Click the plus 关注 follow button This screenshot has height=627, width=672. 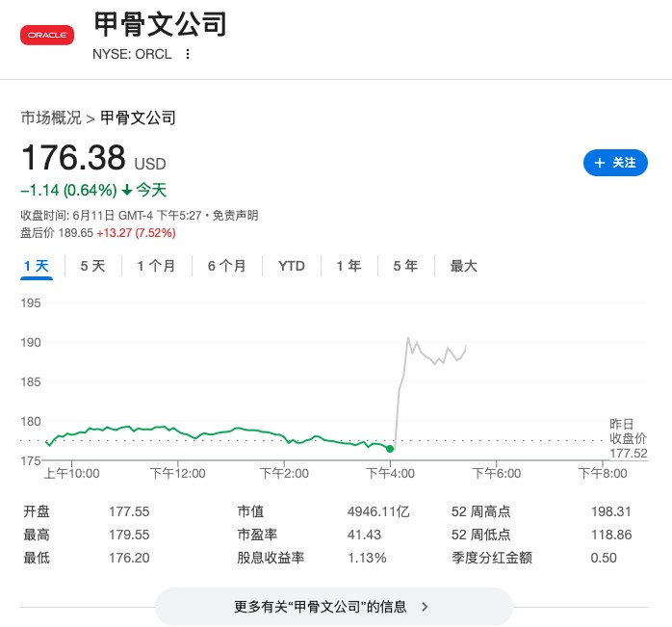(615, 163)
